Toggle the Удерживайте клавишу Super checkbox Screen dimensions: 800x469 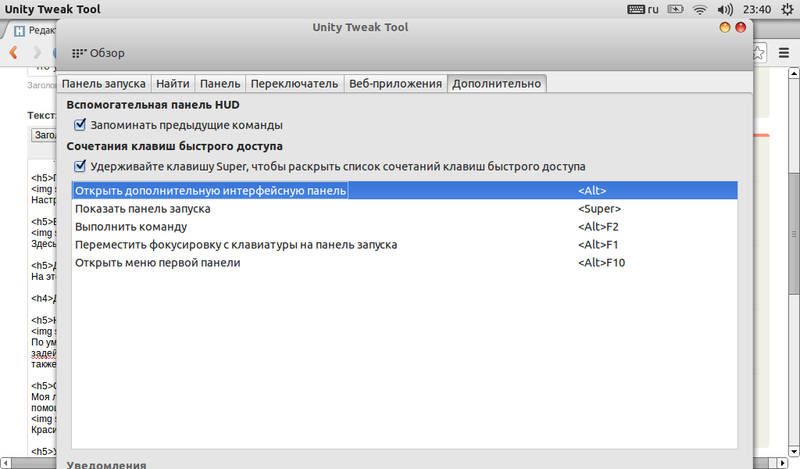pos(80,166)
